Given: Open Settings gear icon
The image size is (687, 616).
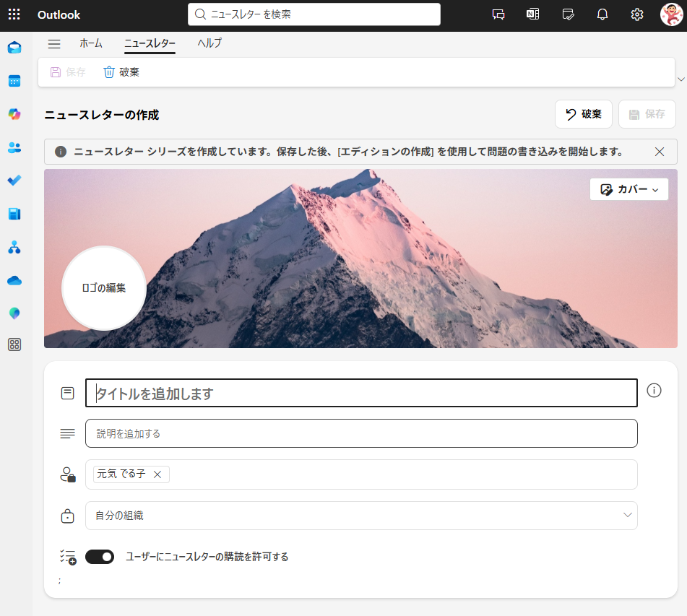Looking at the screenshot, I should tap(636, 14).
